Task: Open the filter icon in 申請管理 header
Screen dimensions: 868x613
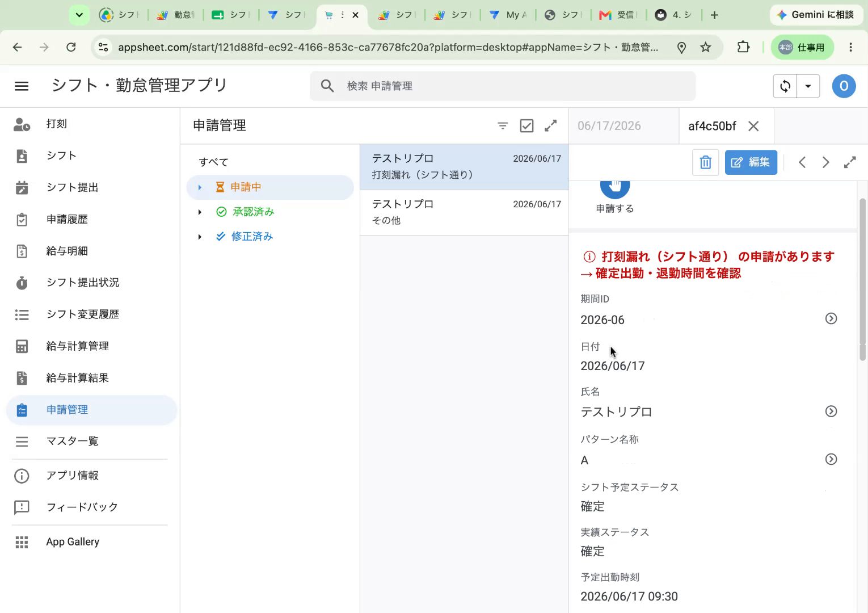Action: [503, 126]
